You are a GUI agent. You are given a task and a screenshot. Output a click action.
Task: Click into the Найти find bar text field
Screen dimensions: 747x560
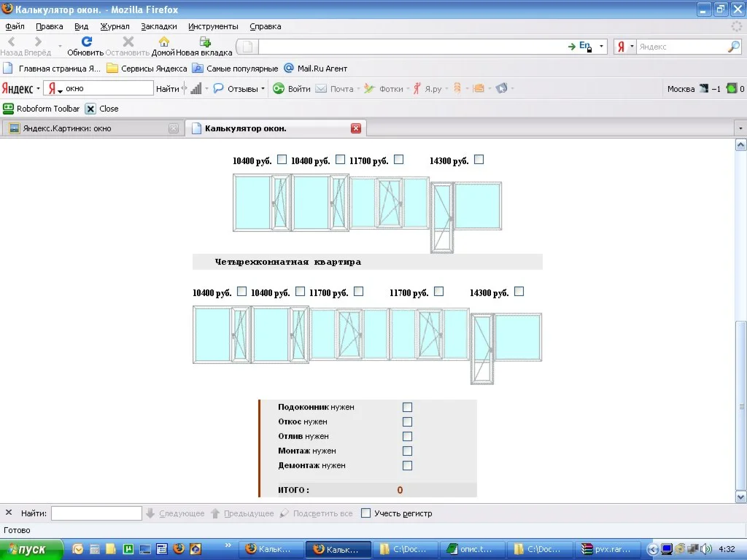(96, 513)
